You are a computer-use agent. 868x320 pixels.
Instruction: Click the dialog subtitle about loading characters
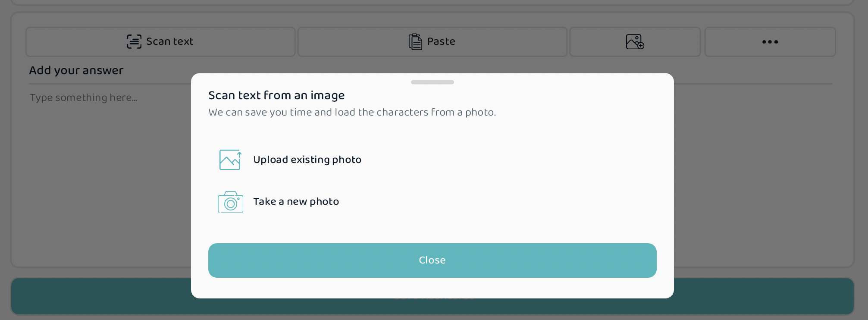[x=352, y=112]
